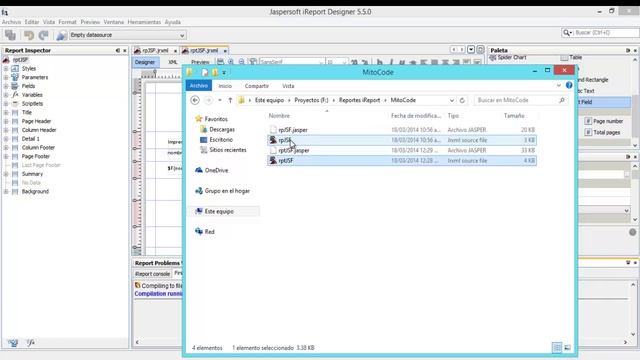Zoom in the report designer
Viewport: 640px width, 360px height.
pyautogui.click(x=231, y=62)
